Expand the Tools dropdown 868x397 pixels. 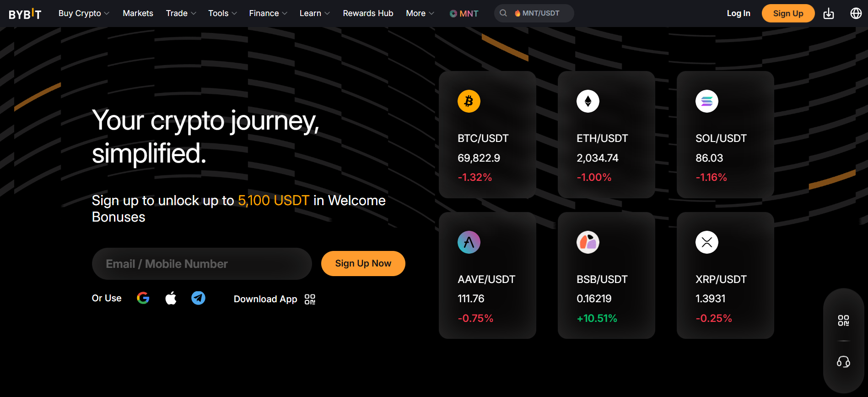pyautogui.click(x=222, y=13)
